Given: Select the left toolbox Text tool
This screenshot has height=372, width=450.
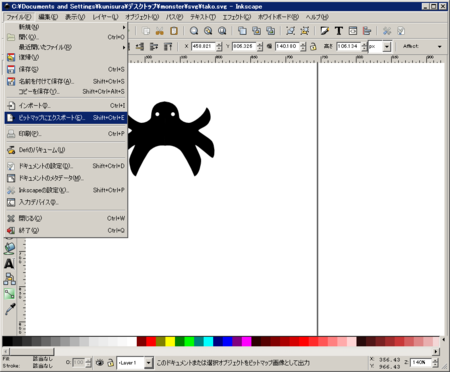Looking at the screenshot, I should coord(9,264).
